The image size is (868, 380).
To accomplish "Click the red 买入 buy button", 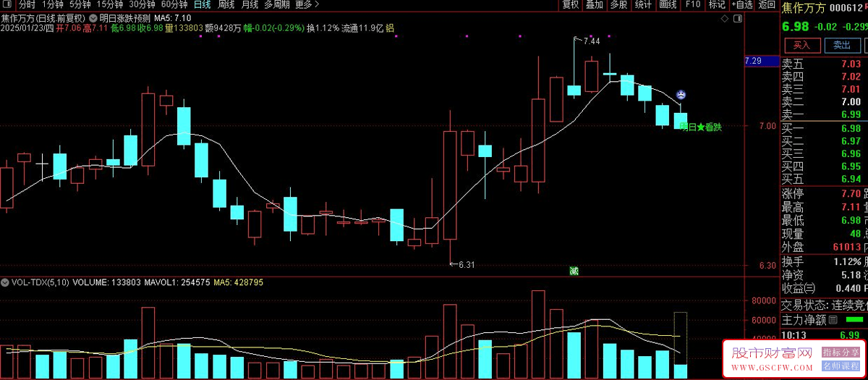I will point(801,45).
